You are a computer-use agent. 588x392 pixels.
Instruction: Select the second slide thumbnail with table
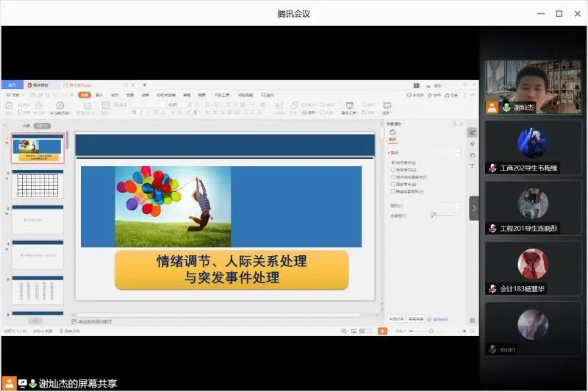(37, 184)
